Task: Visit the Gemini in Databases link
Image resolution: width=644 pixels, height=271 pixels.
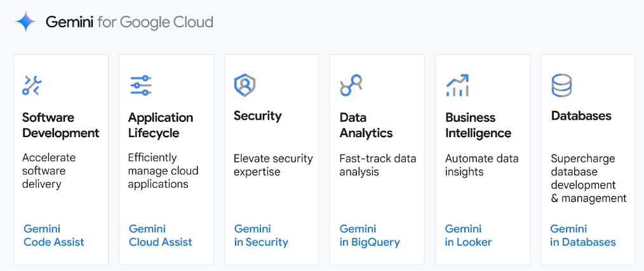Action: click(583, 235)
